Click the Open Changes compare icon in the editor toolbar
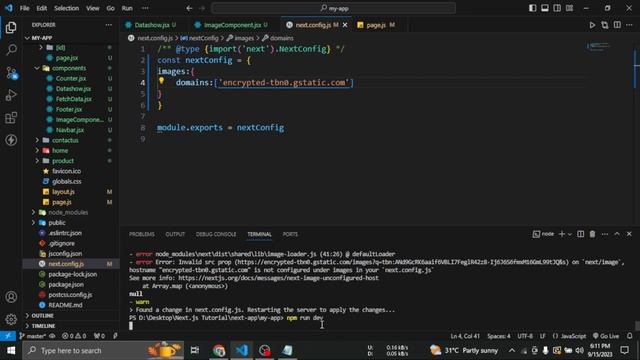The width and height of the screenshot is (640, 360). click(604, 25)
